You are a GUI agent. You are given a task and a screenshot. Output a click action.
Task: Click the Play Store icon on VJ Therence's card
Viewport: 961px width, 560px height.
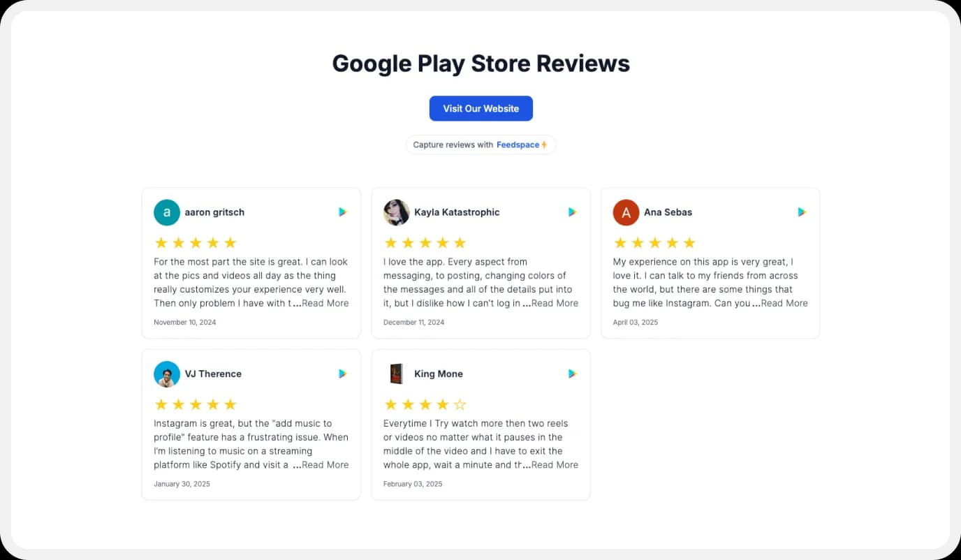(x=342, y=374)
